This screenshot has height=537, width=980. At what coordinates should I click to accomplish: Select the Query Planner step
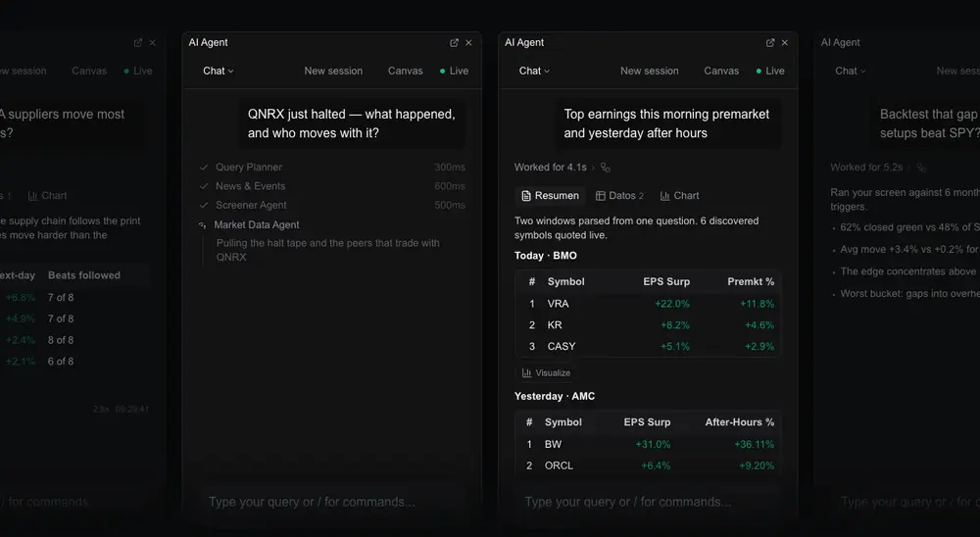tap(332, 167)
